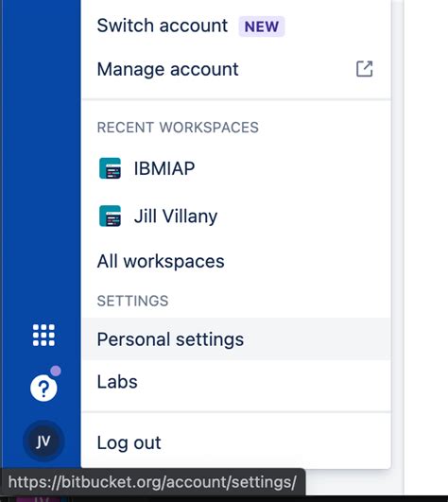This screenshot has width=448, height=502.
Task: Click the Jill Villany workspace icon
Action: point(110,216)
